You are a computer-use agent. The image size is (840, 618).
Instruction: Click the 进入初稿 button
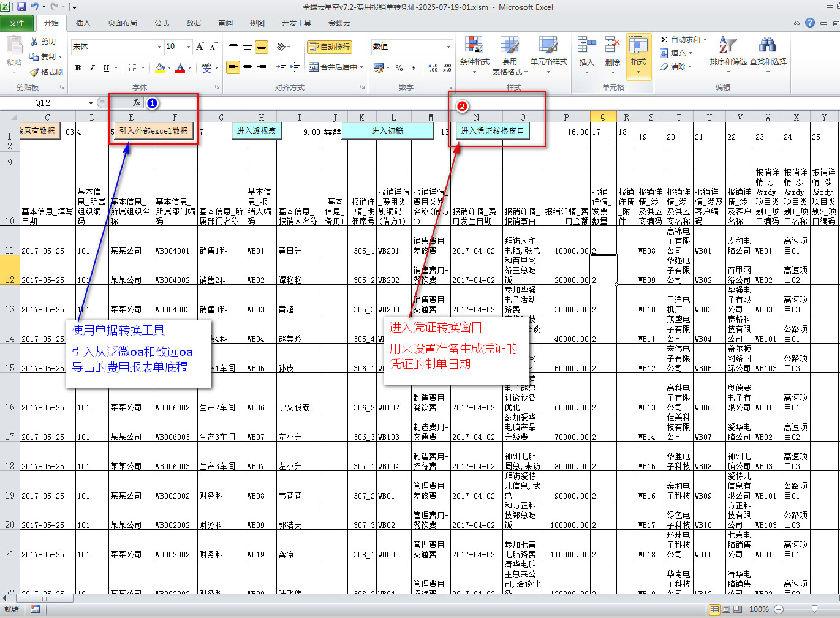[x=387, y=130]
